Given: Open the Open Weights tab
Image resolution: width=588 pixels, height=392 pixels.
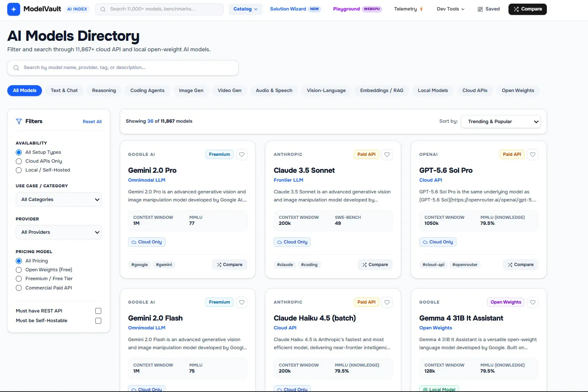Looking at the screenshot, I should click(x=518, y=90).
